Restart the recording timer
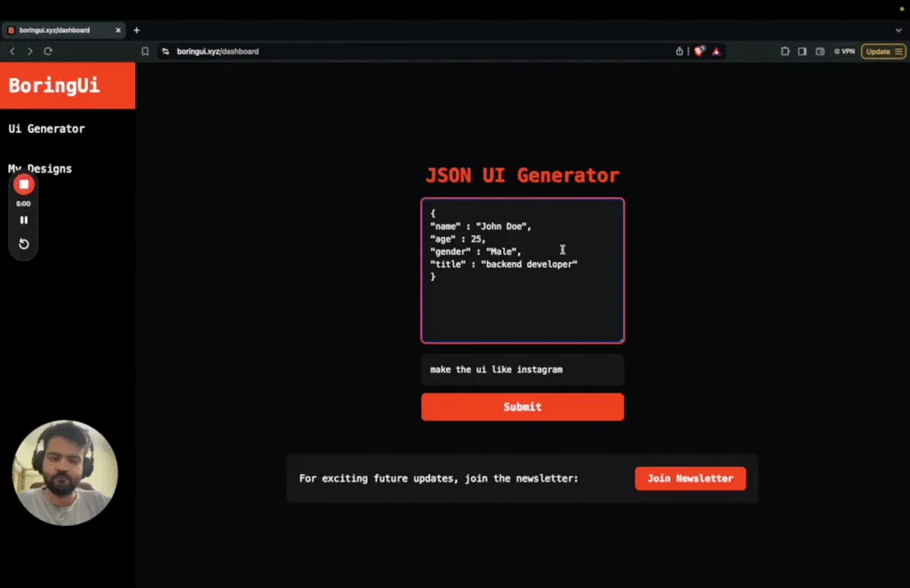This screenshot has width=910, height=588. click(23, 243)
